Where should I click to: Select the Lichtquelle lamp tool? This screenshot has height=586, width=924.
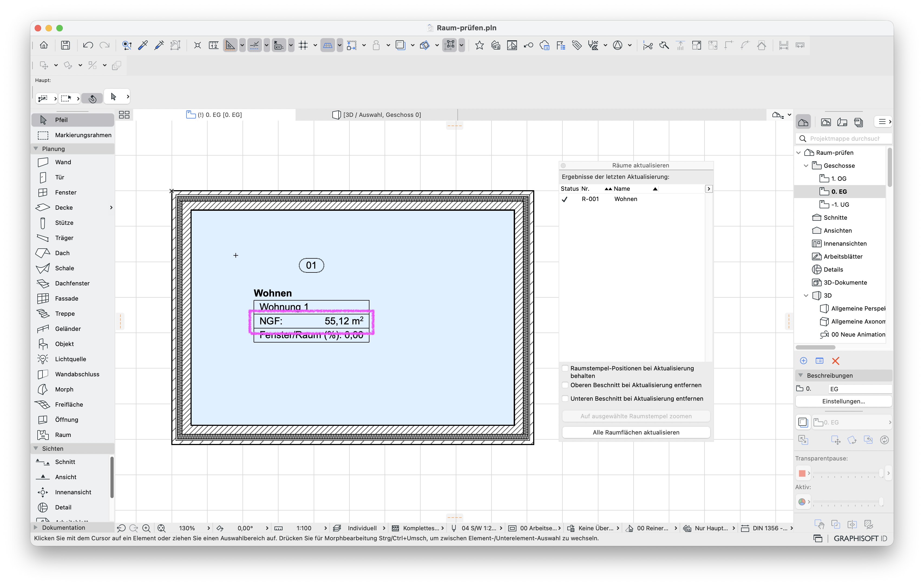tap(73, 359)
